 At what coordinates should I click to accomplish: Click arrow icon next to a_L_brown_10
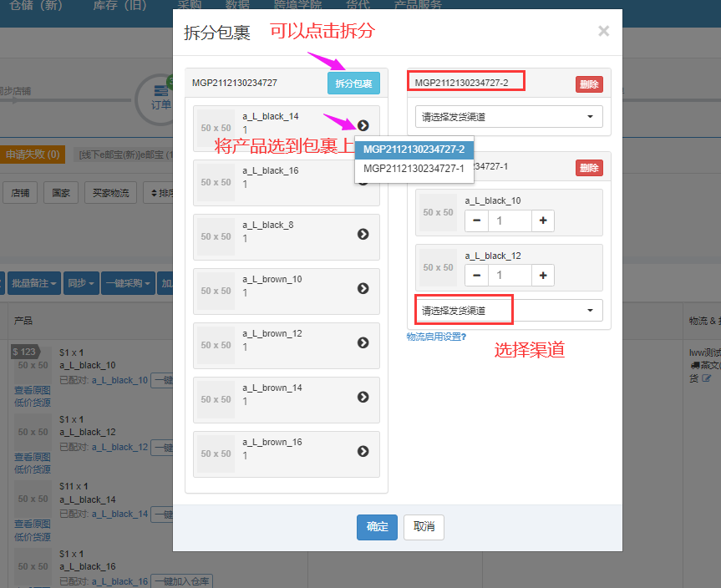[363, 288]
